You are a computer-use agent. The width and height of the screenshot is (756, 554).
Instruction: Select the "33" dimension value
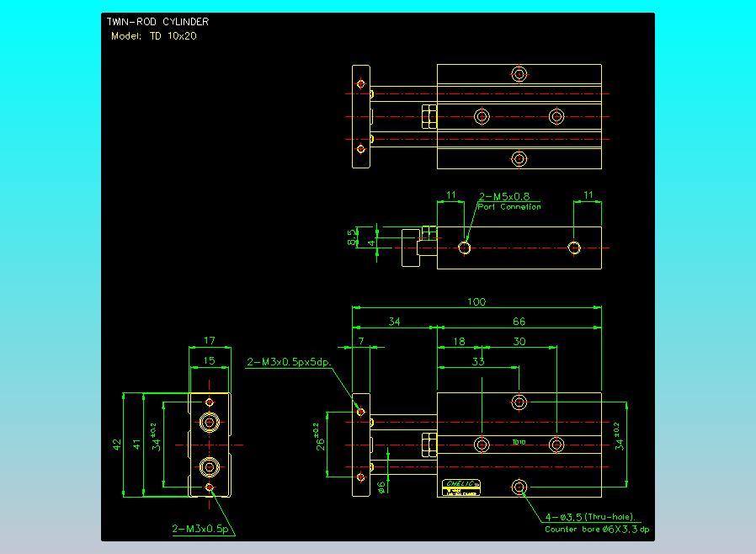point(478,361)
